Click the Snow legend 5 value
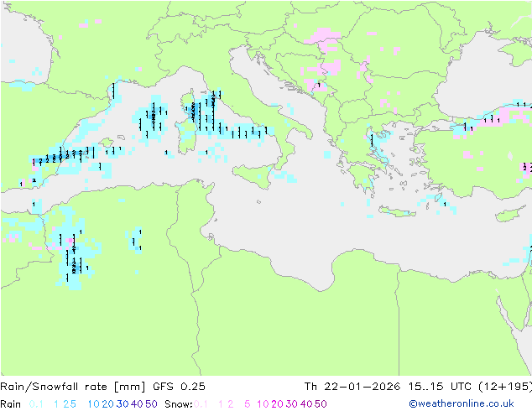The height and width of the screenshot is (411, 532). click(248, 404)
